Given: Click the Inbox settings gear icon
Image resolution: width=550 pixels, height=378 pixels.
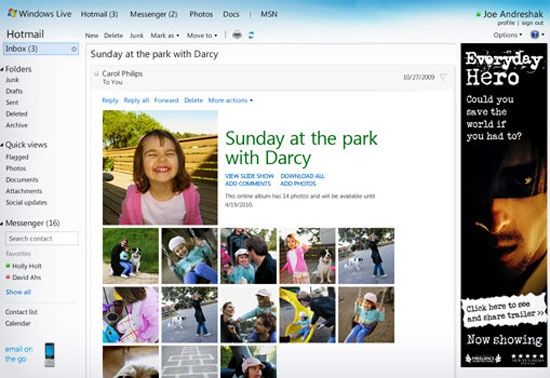Looking at the screenshot, I should coord(74,49).
